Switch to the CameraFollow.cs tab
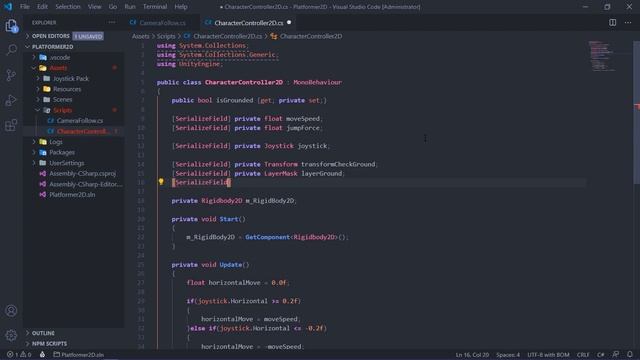640x360 pixels. (162, 23)
